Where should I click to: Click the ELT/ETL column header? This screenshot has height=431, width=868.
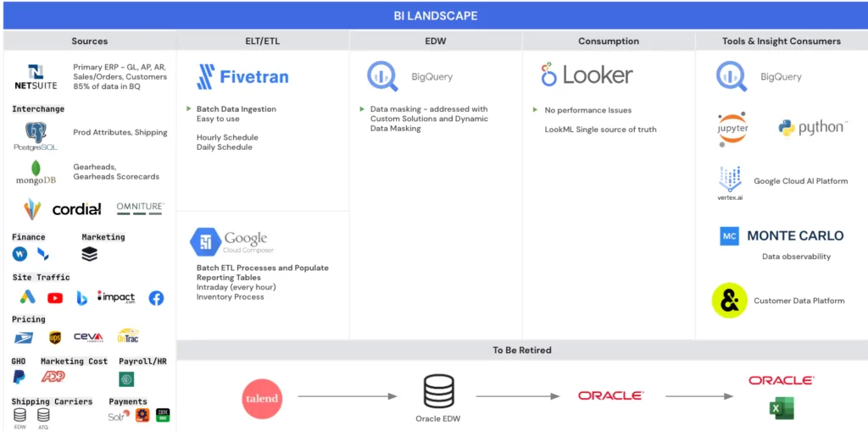(263, 41)
